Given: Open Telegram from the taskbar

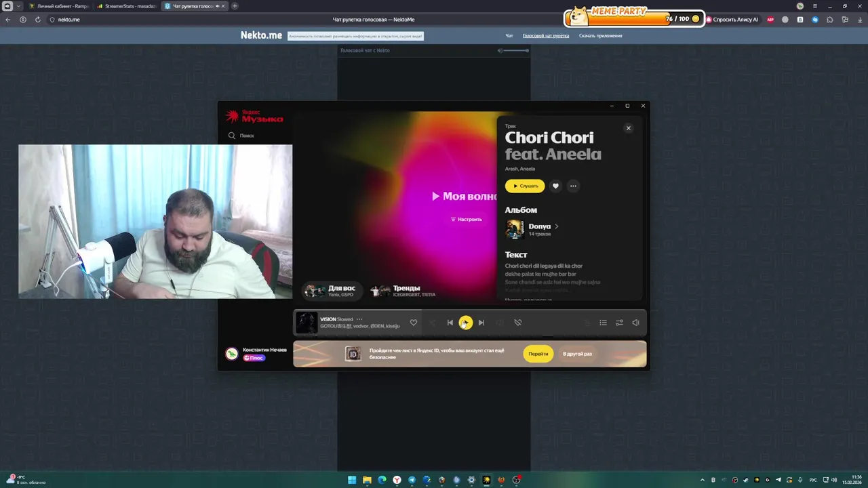Looking at the screenshot, I should 412,480.
